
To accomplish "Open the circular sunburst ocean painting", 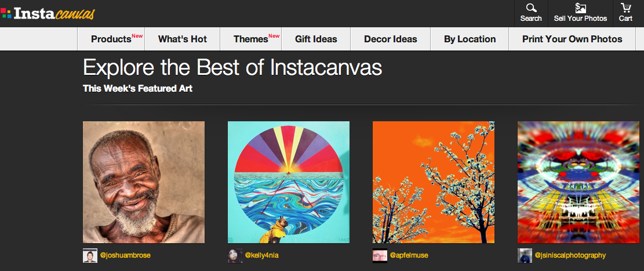I will (289, 182).
